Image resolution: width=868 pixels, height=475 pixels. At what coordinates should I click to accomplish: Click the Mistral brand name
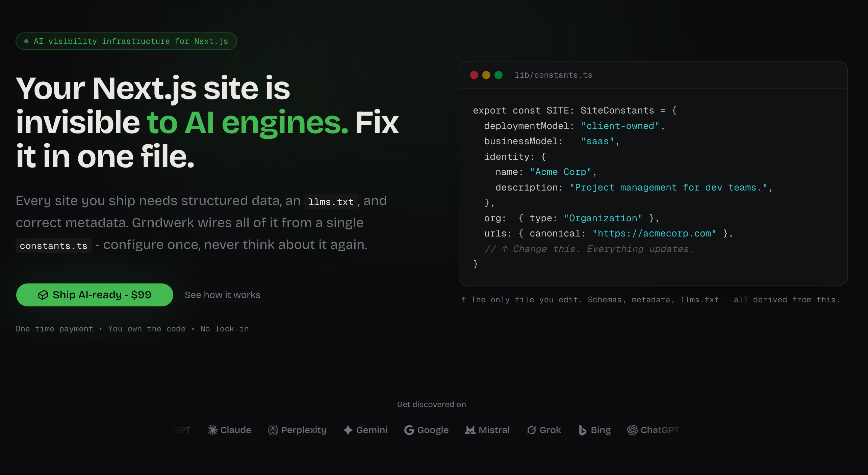point(494,430)
